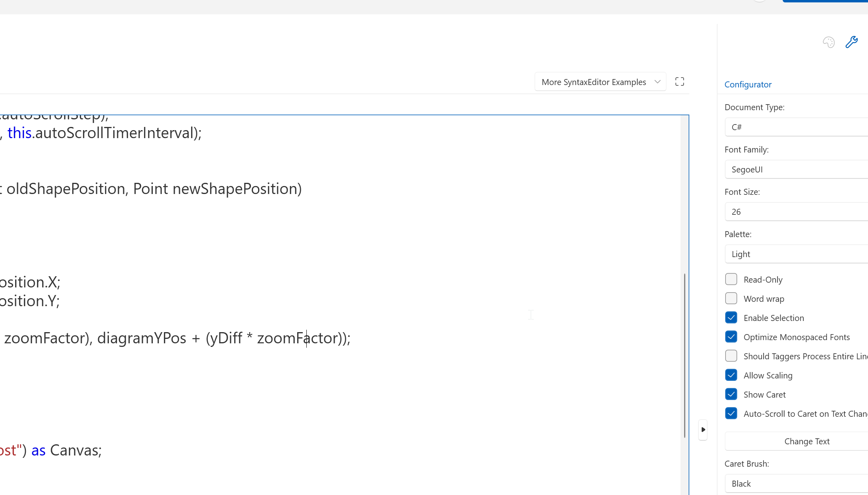Image resolution: width=868 pixels, height=495 pixels.
Task: Open the palette theme icon
Action: click(829, 42)
